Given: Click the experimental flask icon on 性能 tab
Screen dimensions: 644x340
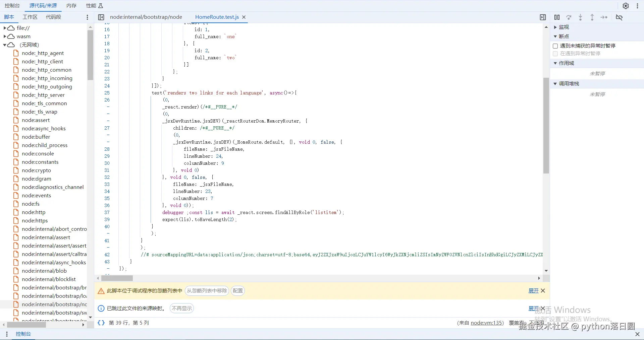Looking at the screenshot, I should 101,6.
